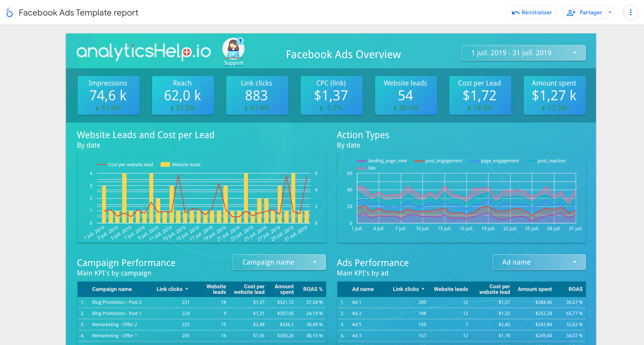The height and width of the screenshot is (345, 644).
Task: Click the Amount spent $1,27 k scorecard
Action: tap(555, 95)
